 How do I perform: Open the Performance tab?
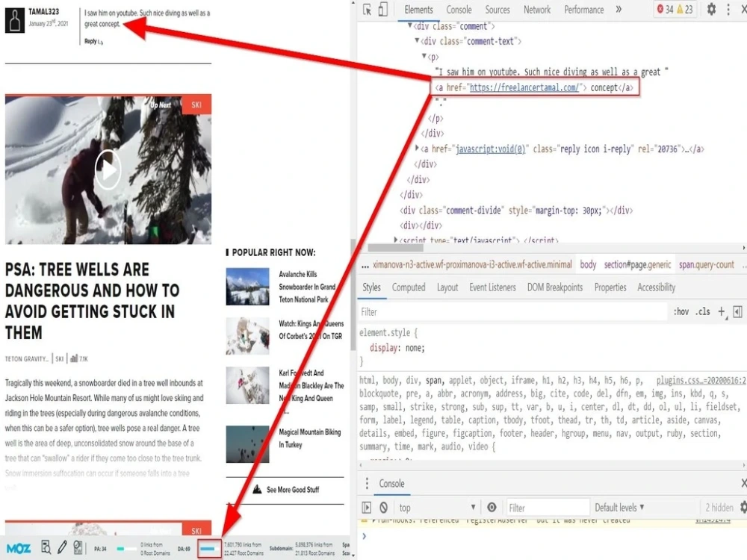point(583,10)
